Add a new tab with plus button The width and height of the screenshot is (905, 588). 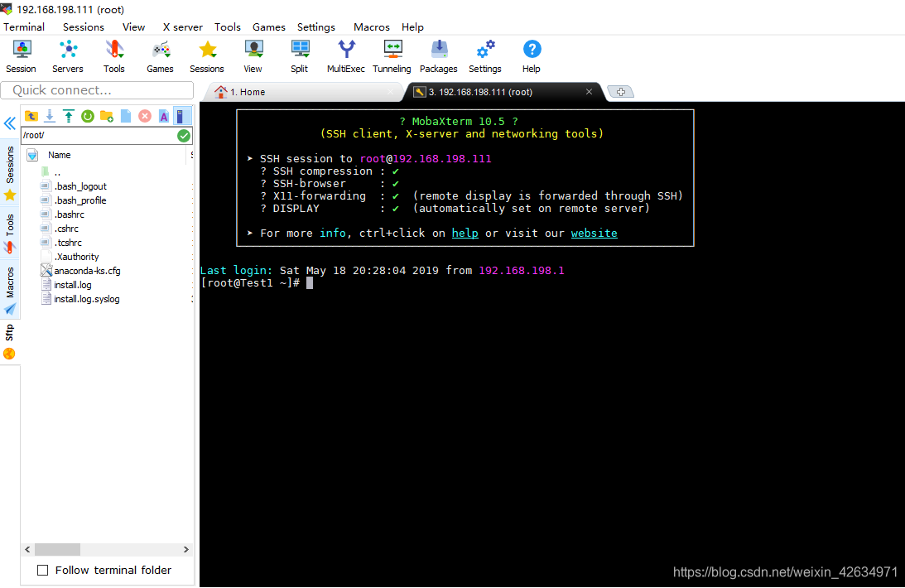[x=621, y=92]
